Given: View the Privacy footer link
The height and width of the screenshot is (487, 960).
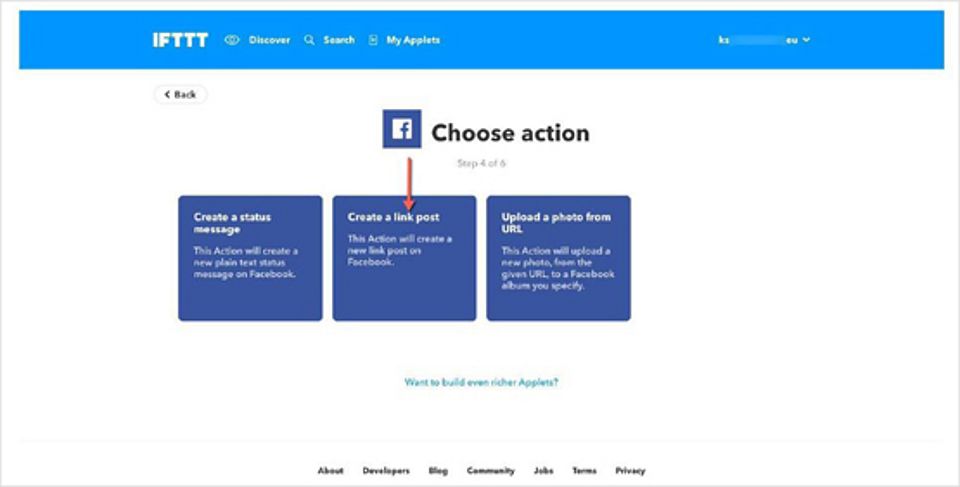Looking at the screenshot, I should tap(630, 470).
